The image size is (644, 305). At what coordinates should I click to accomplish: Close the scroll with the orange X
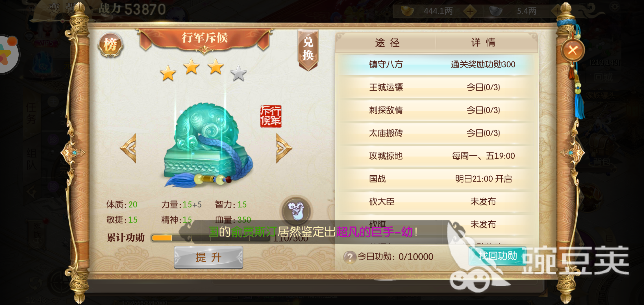click(x=573, y=51)
